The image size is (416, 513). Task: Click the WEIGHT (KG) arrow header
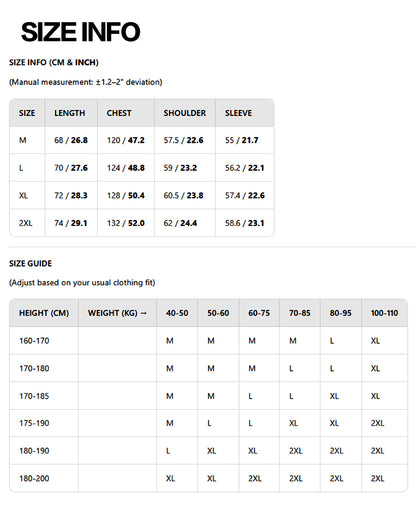tap(117, 313)
